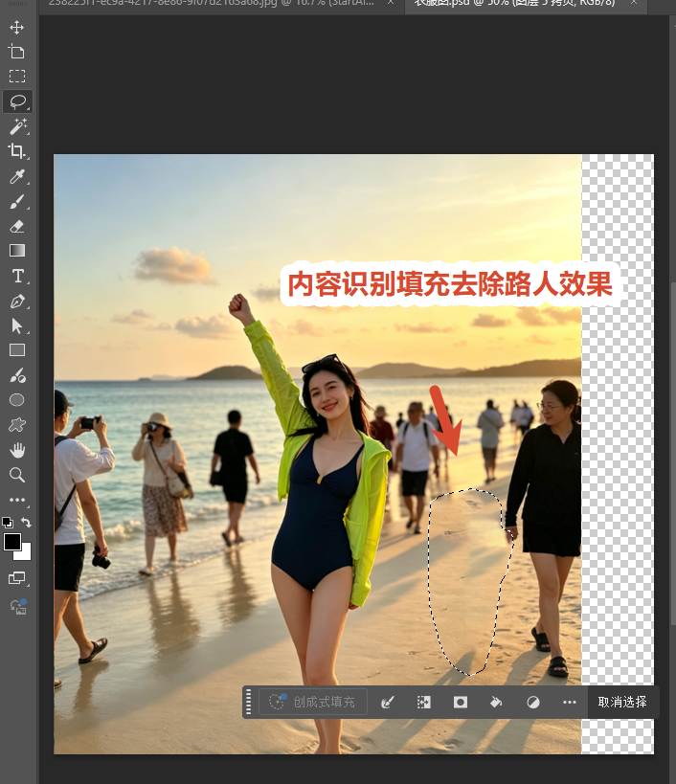Select the Ellipse shape tool
The height and width of the screenshot is (784, 676).
(17, 400)
